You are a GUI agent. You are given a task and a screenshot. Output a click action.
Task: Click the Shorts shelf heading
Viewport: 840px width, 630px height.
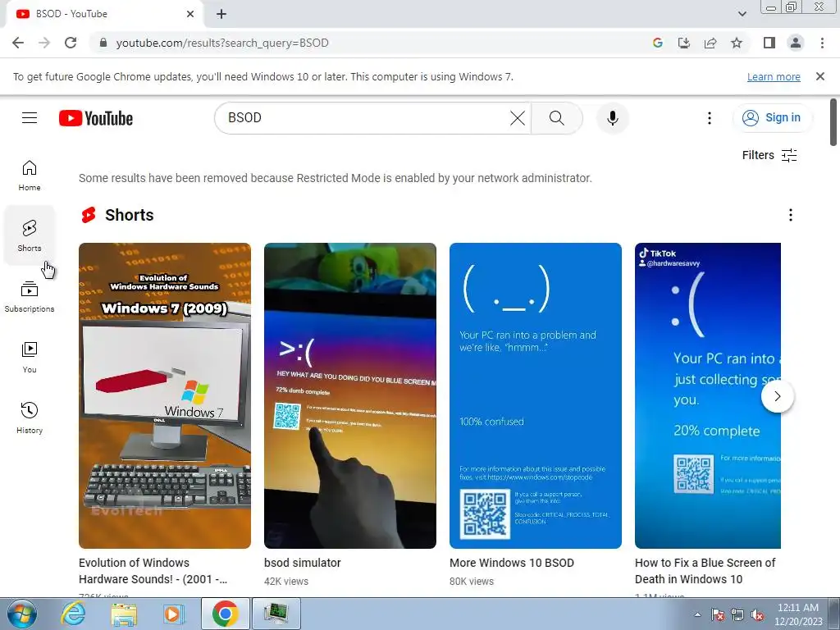click(129, 215)
